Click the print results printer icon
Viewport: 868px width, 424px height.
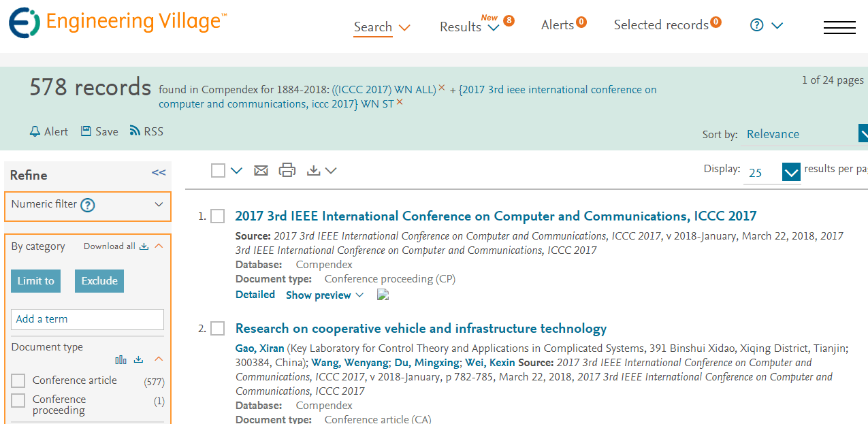287,170
